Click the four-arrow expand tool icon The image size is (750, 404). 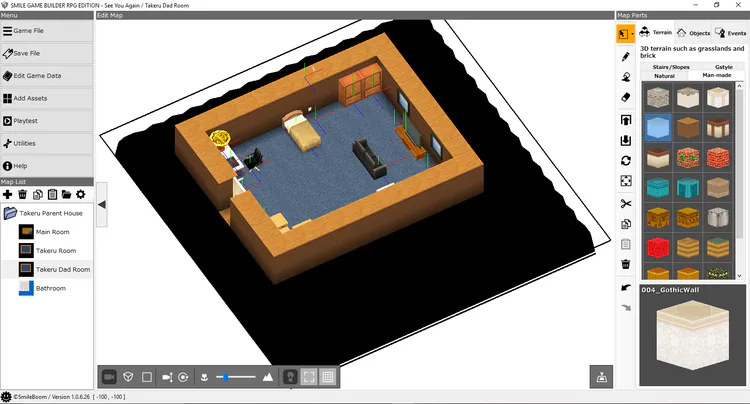pos(626,181)
